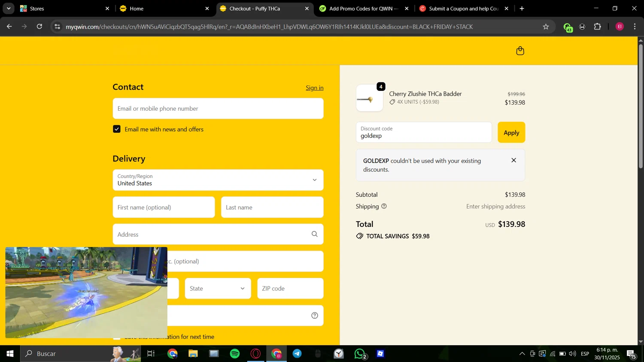Screen dimensions: 644x362
Task: Open the Chrome three-dot menu
Action: [x=635, y=27]
